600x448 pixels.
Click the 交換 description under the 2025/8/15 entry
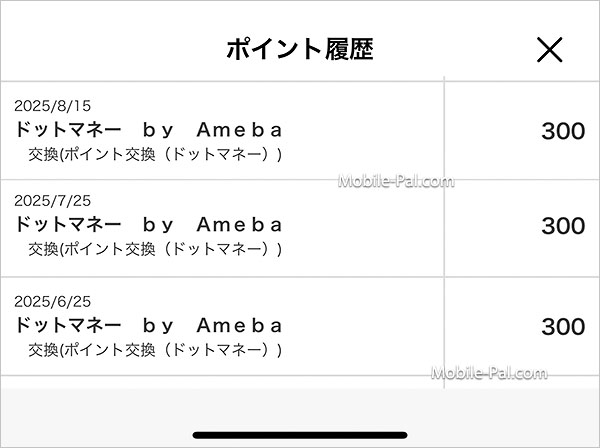click(155, 155)
